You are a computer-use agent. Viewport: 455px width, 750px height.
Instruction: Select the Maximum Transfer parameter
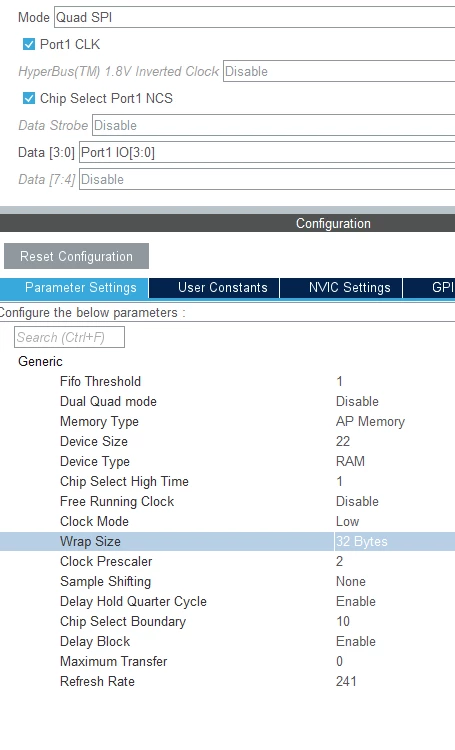113,662
